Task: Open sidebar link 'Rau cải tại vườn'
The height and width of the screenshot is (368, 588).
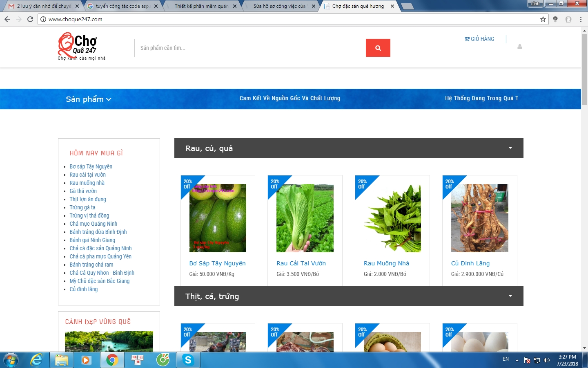Action: 87,175
